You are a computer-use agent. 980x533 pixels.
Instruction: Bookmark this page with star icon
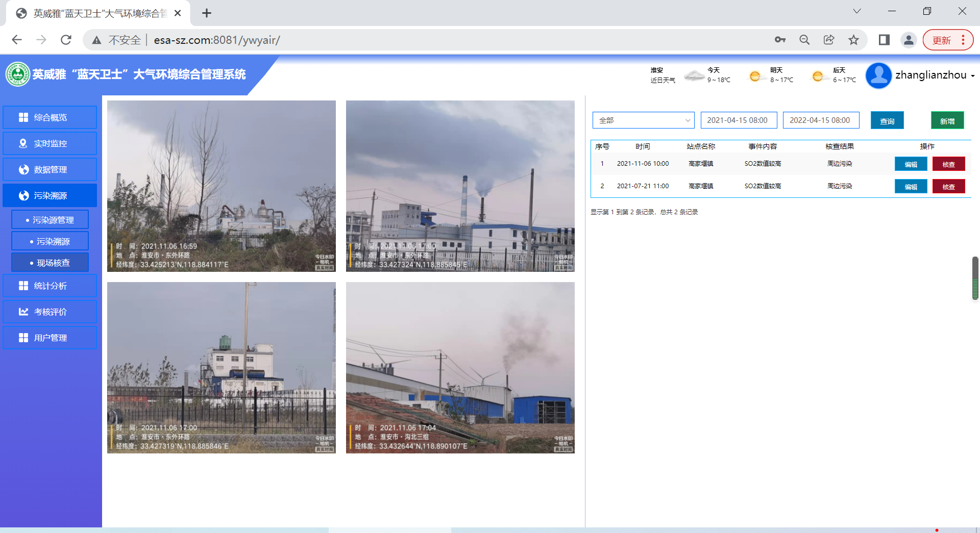tap(853, 40)
